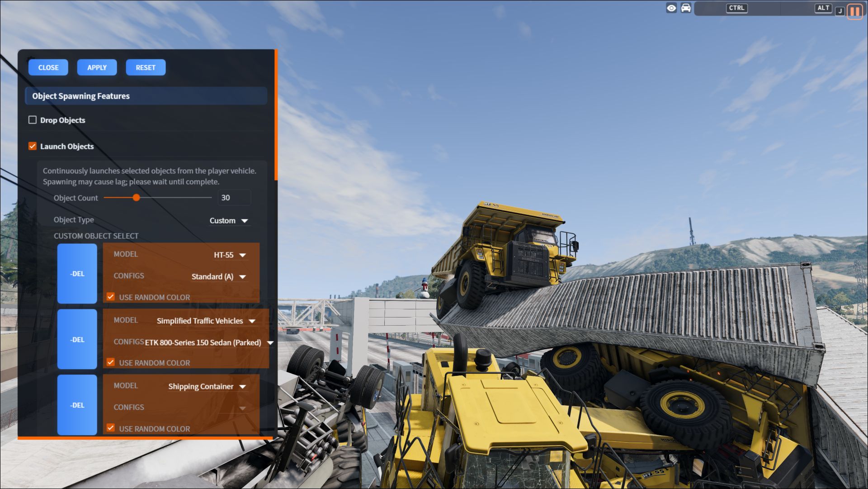
Task: Click the APPLY button
Action: pos(97,67)
